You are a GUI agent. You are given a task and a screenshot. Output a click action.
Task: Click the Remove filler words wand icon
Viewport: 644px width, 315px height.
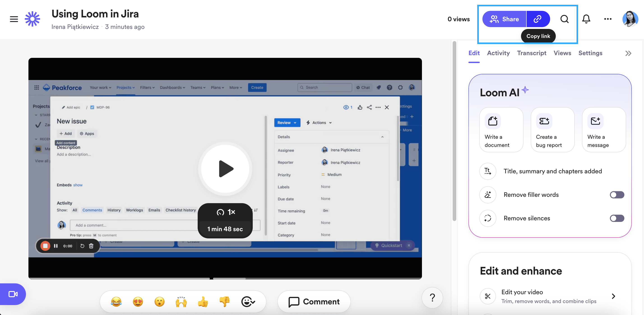point(488,195)
